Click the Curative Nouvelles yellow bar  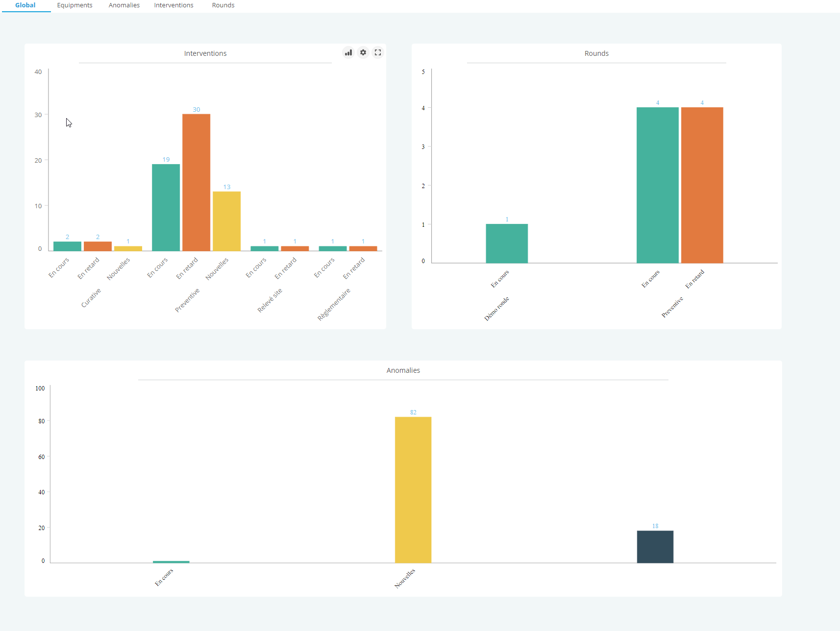(x=128, y=248)
